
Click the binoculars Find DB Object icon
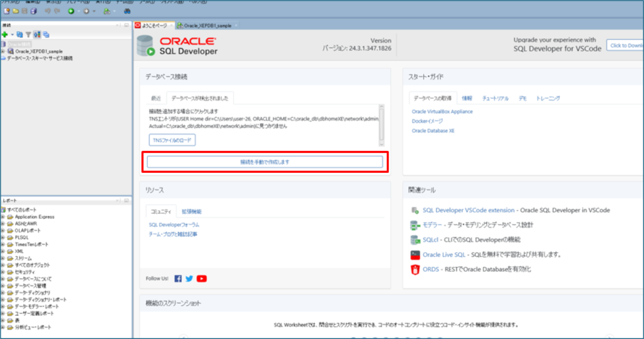coord(127,11)
